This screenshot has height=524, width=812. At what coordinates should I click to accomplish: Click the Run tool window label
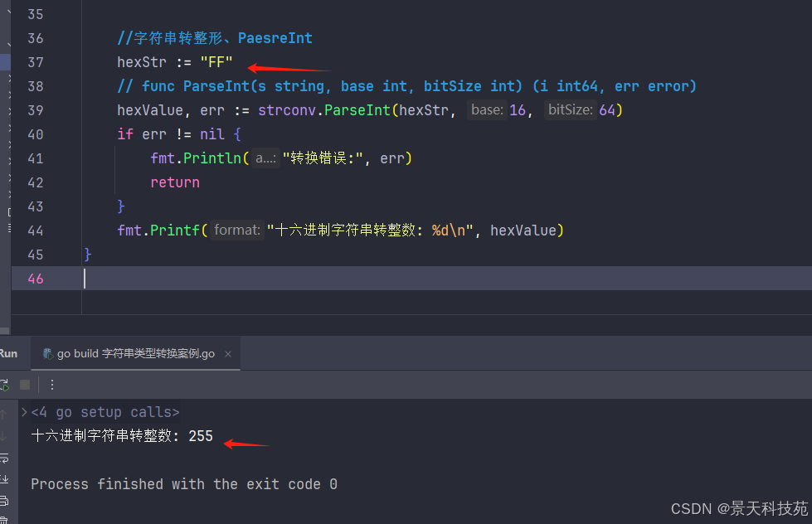pyautogui.click(x=8, y=354)
